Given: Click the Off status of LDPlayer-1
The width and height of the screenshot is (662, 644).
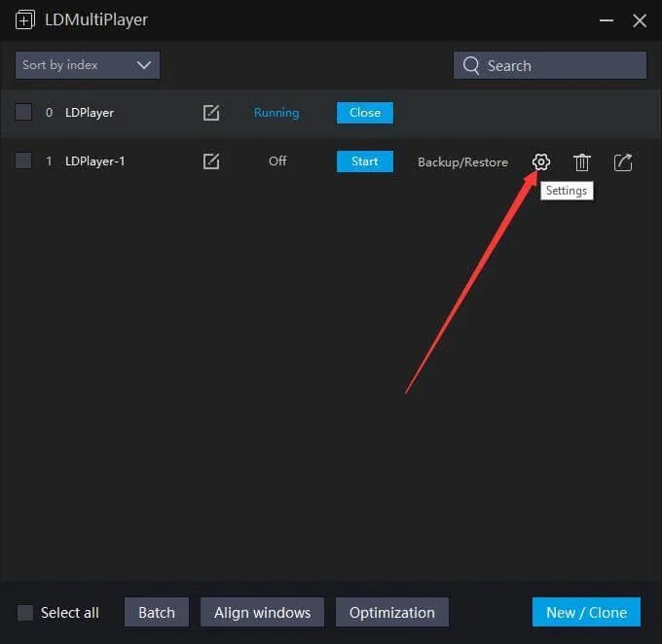Looking at the screenshot, I should [x=277, y=161].
